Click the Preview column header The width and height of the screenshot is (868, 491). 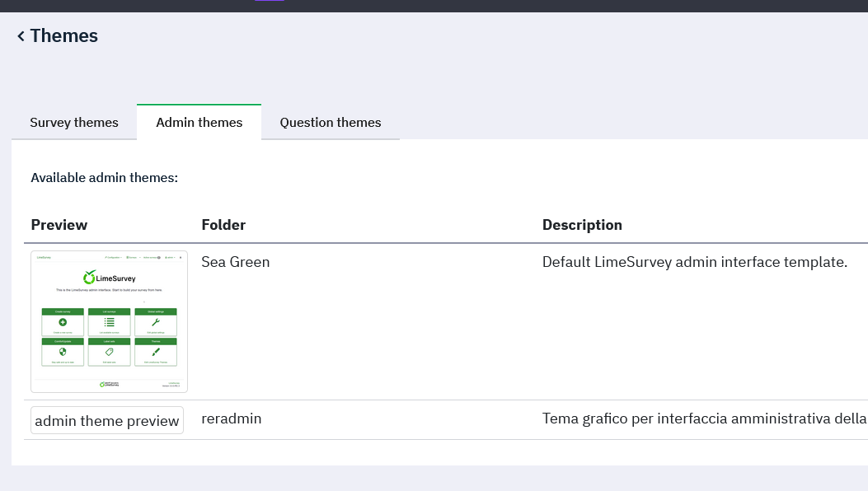(x=59, y=225)
